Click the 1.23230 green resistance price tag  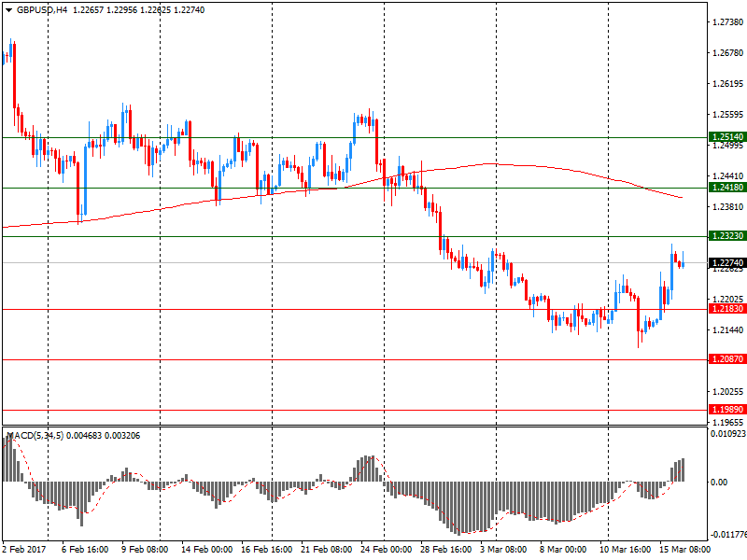tap(726, 237)
